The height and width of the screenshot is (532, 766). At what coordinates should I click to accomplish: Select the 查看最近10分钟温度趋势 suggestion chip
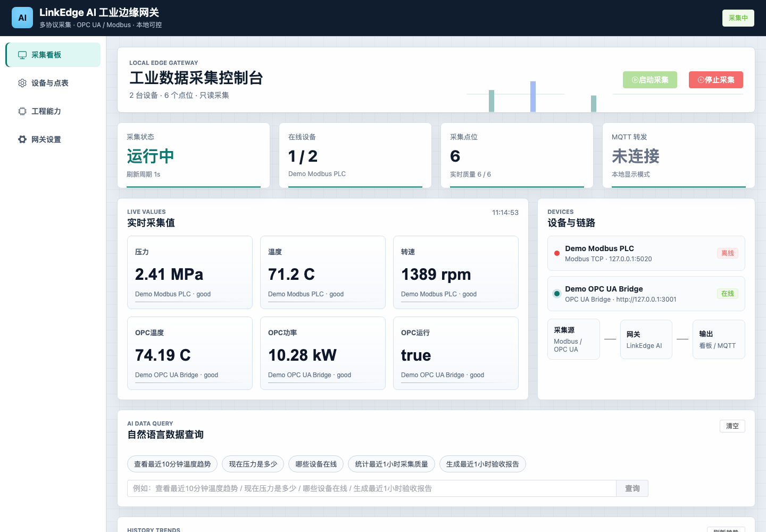(x=172, y=464)
